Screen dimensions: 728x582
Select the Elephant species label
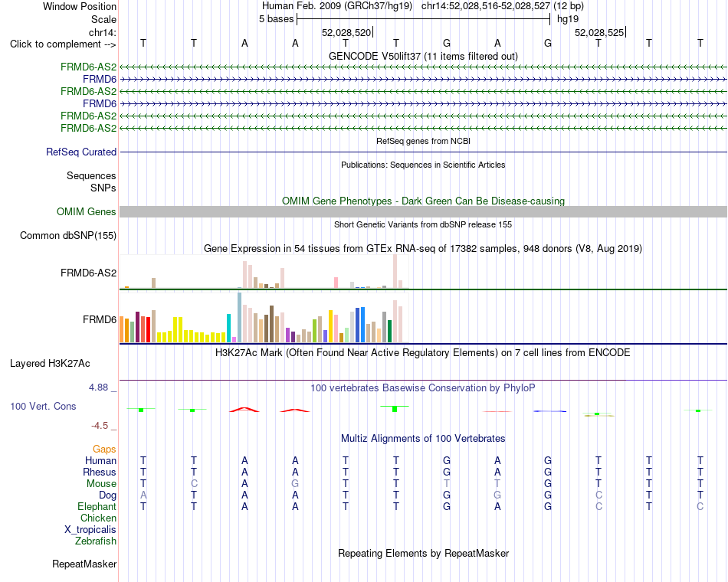pos(97,506)
